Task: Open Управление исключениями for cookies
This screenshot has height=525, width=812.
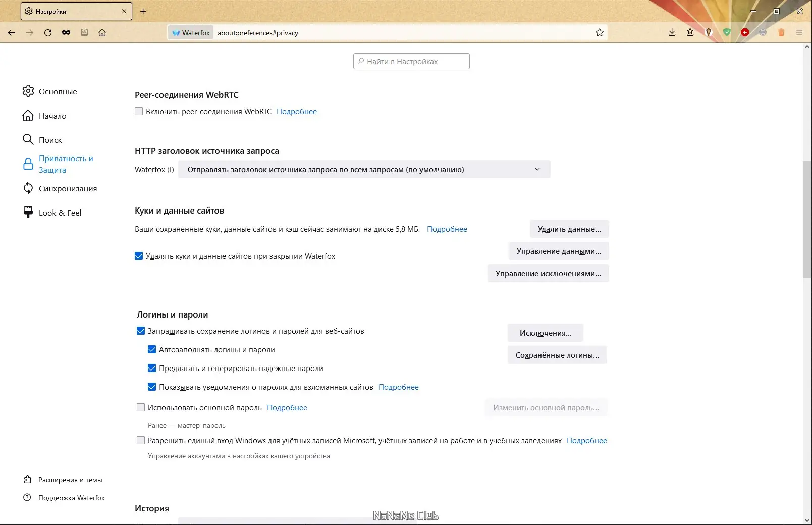Action: coord(548,274)
